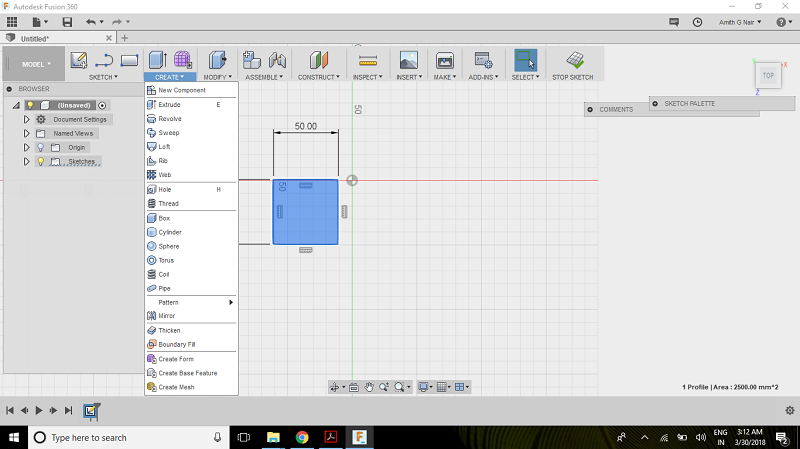Open the Help dropdown
800x449 pixels.
[x=784, y=22]
